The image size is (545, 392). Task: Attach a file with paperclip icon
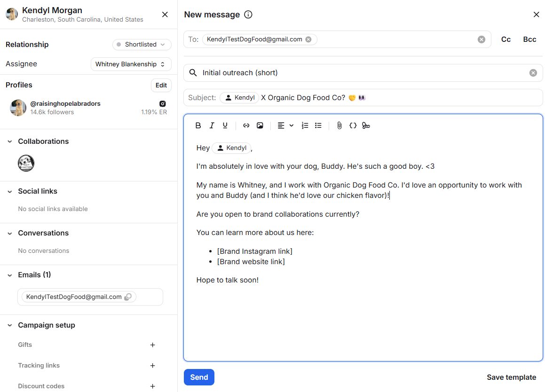pyautogui.click(x=339, y=125)
